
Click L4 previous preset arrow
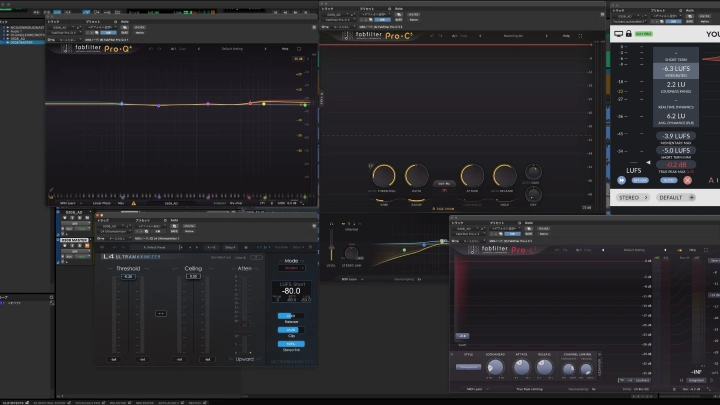(x=191, y=248)
